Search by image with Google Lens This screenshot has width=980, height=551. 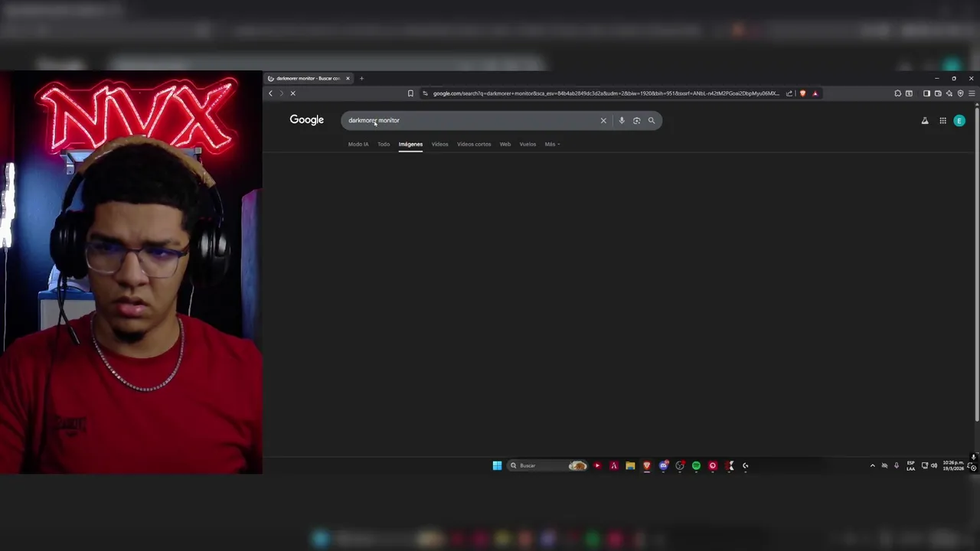pos(636,120)
